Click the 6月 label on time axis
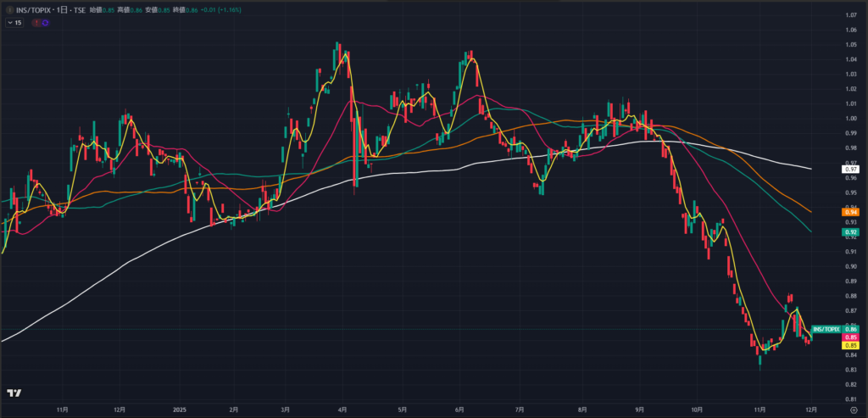868x418 pixels. point(460,409)
